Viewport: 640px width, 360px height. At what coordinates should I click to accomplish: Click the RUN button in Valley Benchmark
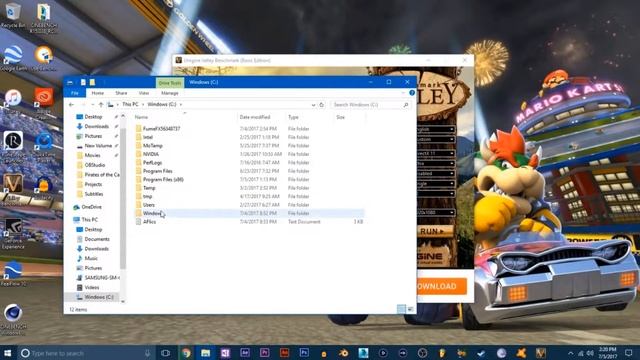coord(435,231)
